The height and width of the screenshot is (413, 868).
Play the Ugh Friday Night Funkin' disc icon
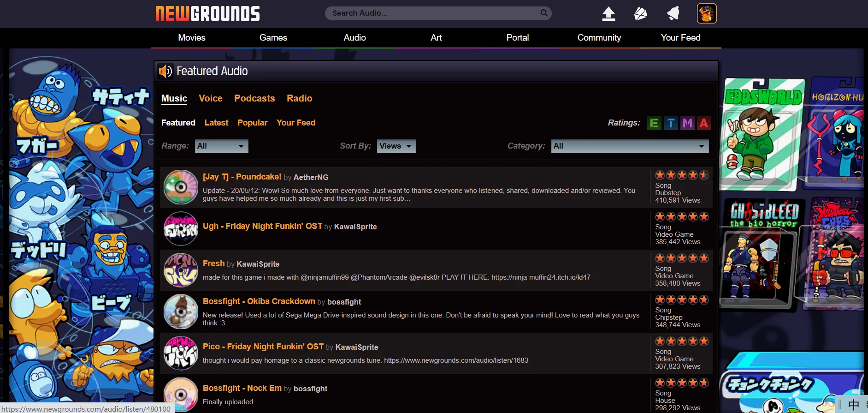tap(181, 228)
